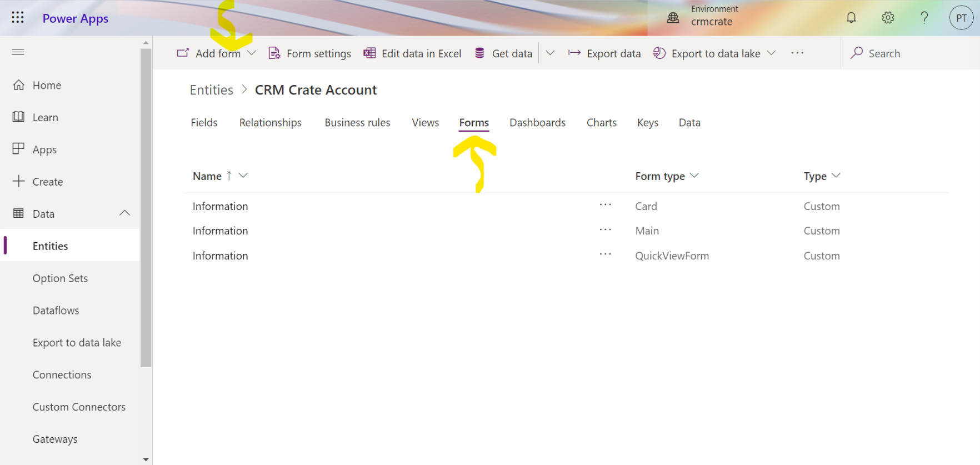Screen dimensions: 980x465
Task: Click the sidebar scroll down arrow
Action: (x=146, y=459)
